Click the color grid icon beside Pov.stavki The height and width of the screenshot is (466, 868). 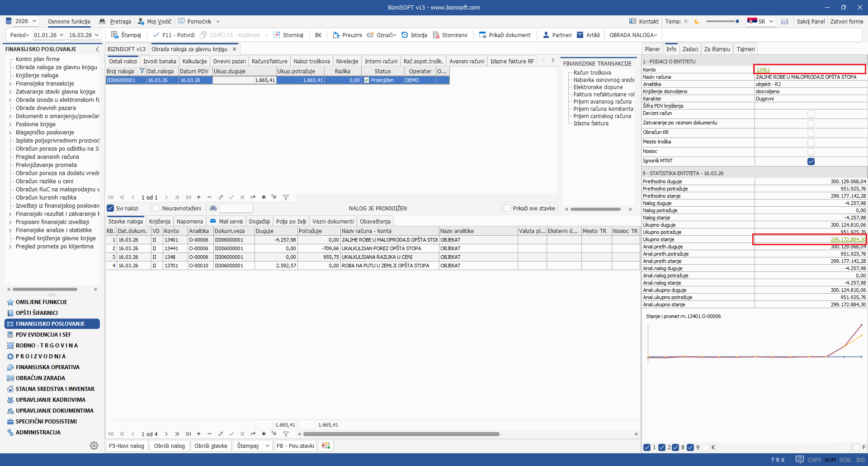click(x=325, y=446)
